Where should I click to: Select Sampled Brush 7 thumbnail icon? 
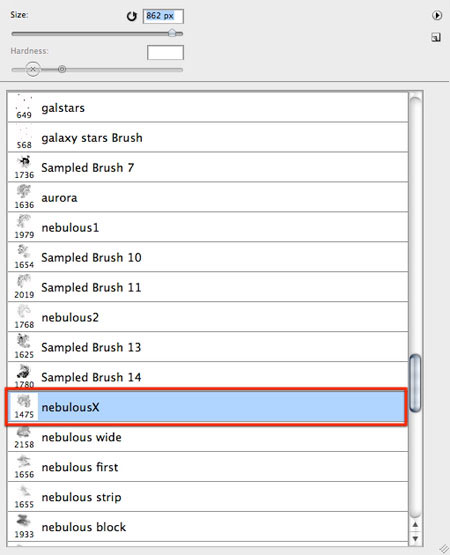24,162
